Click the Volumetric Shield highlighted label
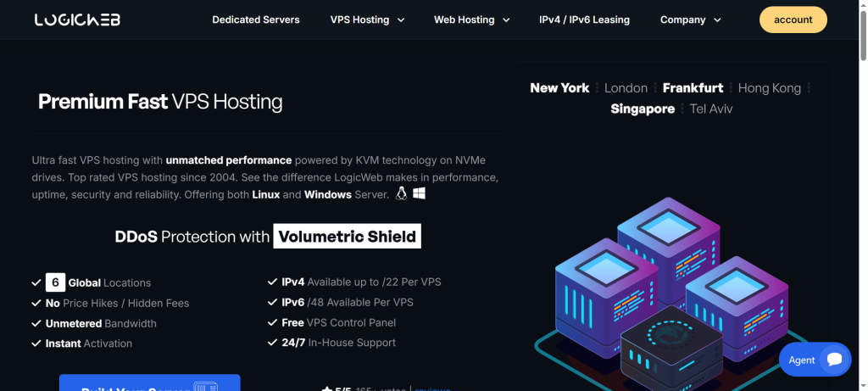The image size is (868, 391). [x=347, y=237]
